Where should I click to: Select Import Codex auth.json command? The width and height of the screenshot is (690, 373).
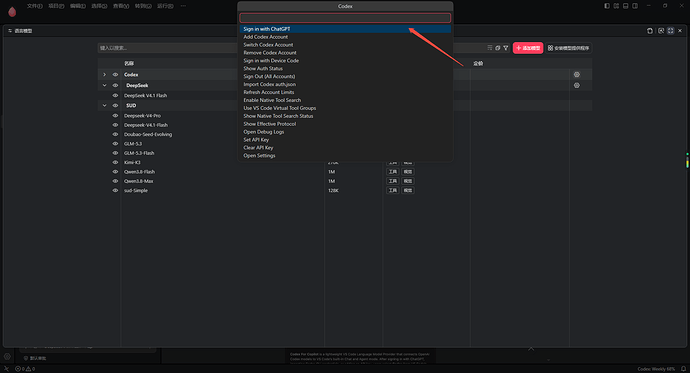(345, 84)
